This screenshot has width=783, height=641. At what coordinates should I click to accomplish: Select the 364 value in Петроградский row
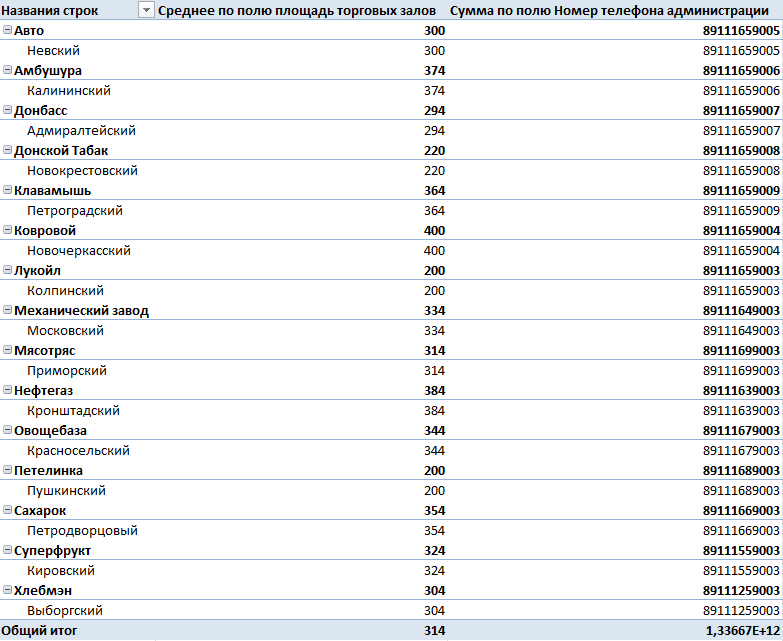tap(434, 210)
